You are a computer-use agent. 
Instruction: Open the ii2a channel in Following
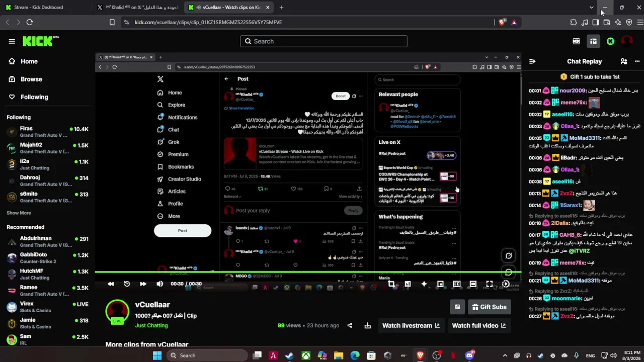pos(47,164)
